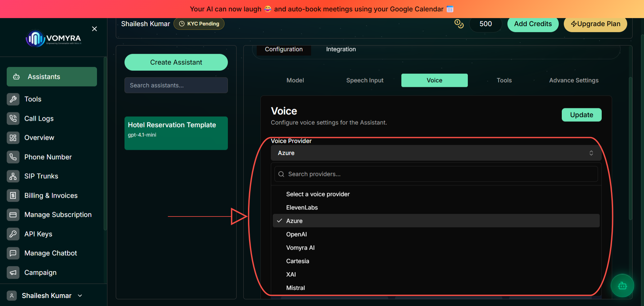Select XAI voice provider

coord(436,274)
